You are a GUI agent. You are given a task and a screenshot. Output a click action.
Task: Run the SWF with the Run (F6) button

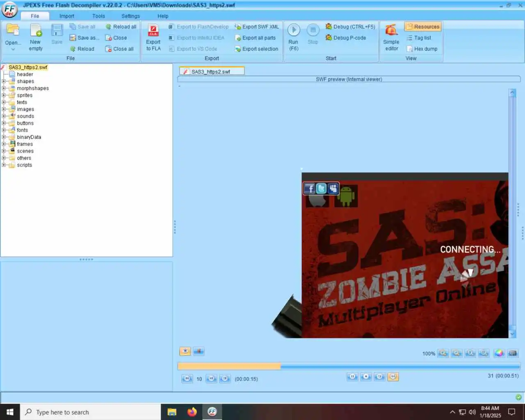pyautogui.click(x=293, y=37)
